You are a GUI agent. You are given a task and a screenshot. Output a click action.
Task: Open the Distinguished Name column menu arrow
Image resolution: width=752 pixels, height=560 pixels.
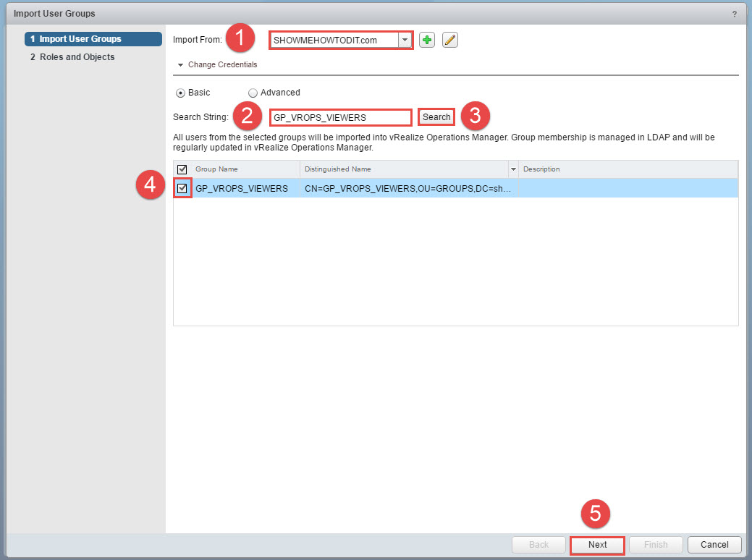coord(513,169)
